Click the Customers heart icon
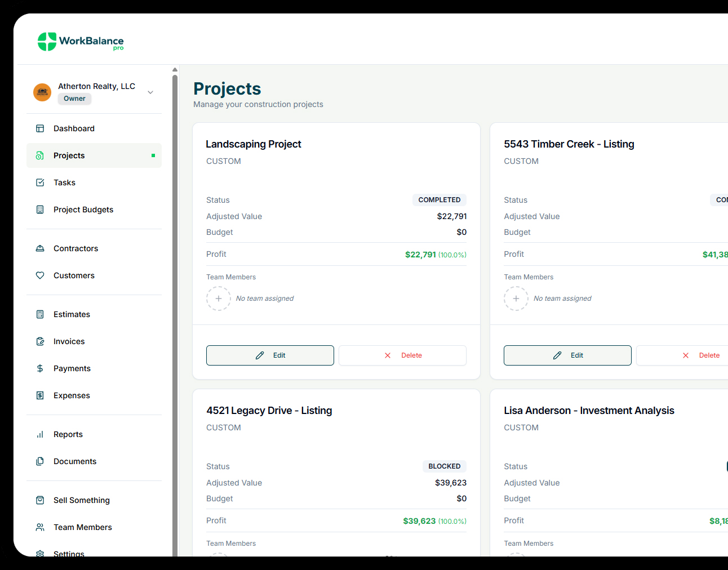 coord(40,275)
